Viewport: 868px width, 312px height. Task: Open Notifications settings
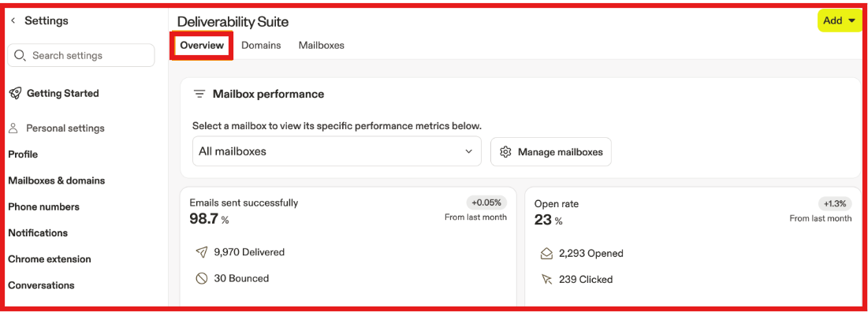pos(38,233)
